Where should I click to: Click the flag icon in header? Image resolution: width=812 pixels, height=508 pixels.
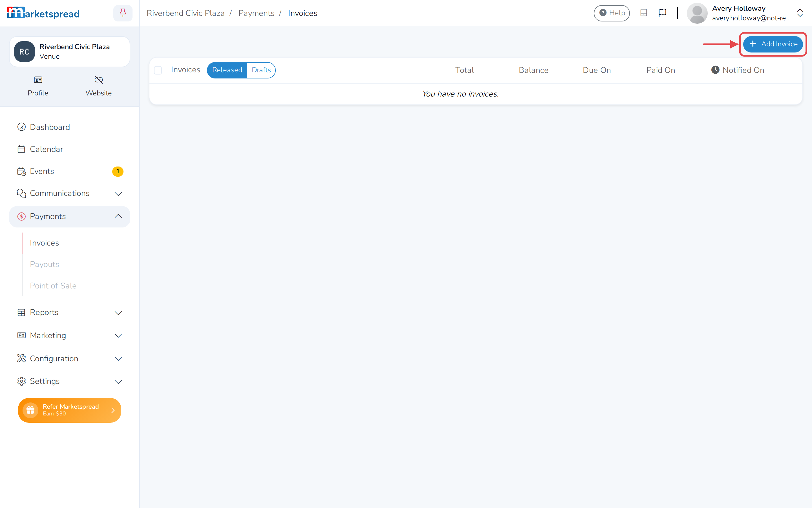click(662, 13)
